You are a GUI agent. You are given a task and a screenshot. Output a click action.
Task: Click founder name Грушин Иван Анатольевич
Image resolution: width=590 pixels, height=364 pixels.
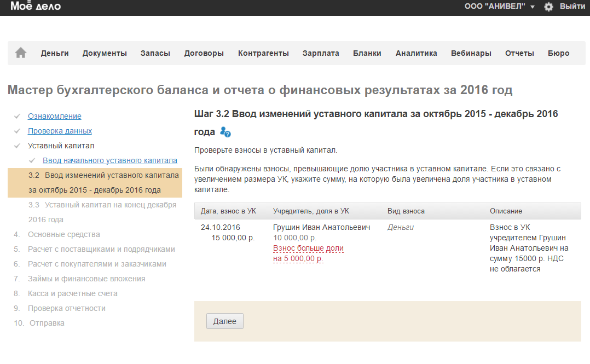322,227
